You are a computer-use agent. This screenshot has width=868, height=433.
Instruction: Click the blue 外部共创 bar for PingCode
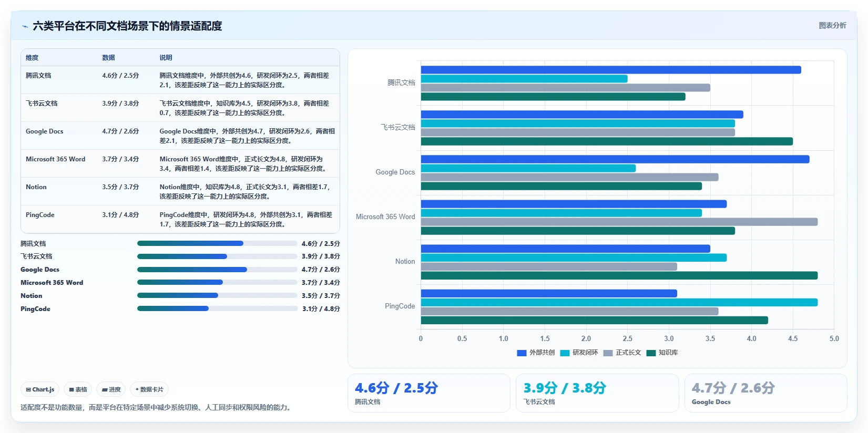pyautogui.click(x=549, y=293)
